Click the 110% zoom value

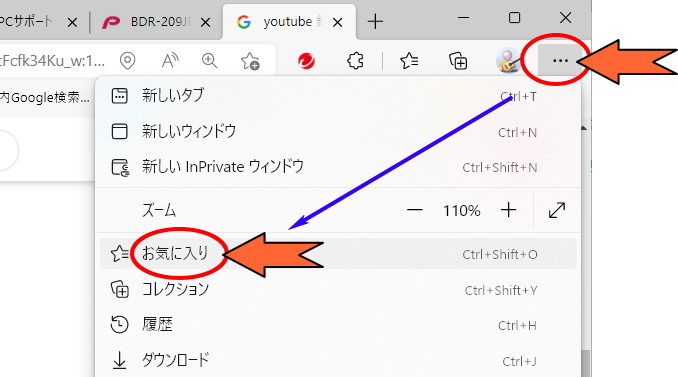[461, 211]
